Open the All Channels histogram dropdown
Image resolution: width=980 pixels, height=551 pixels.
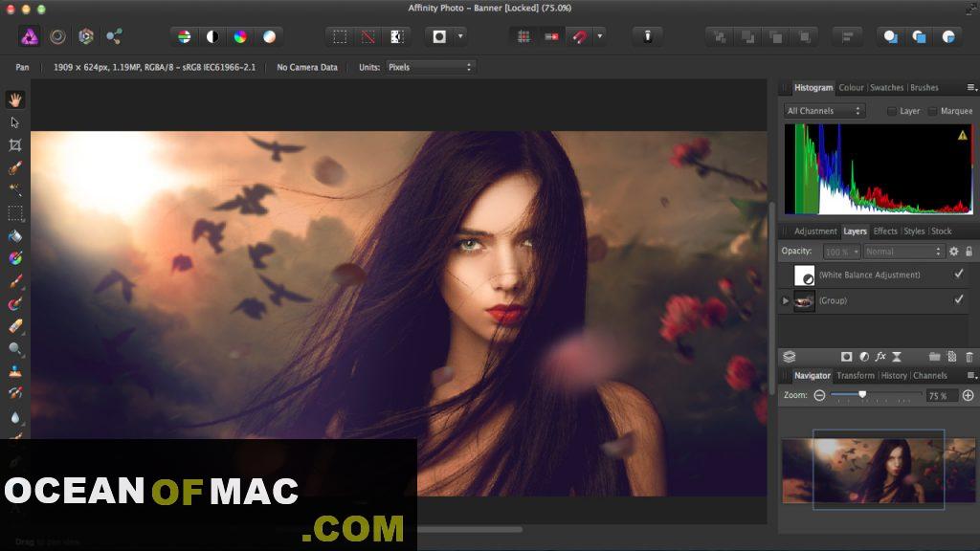[824, 111]
